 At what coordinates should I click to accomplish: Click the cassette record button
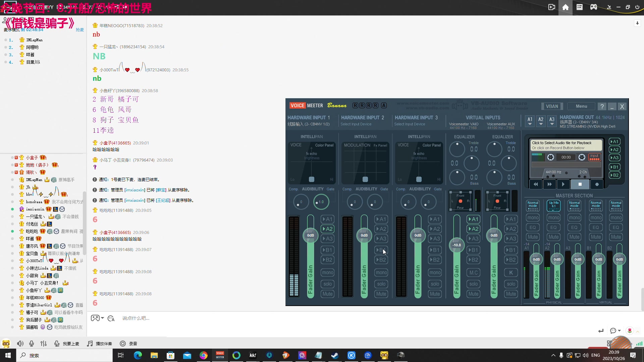point(597,184)
